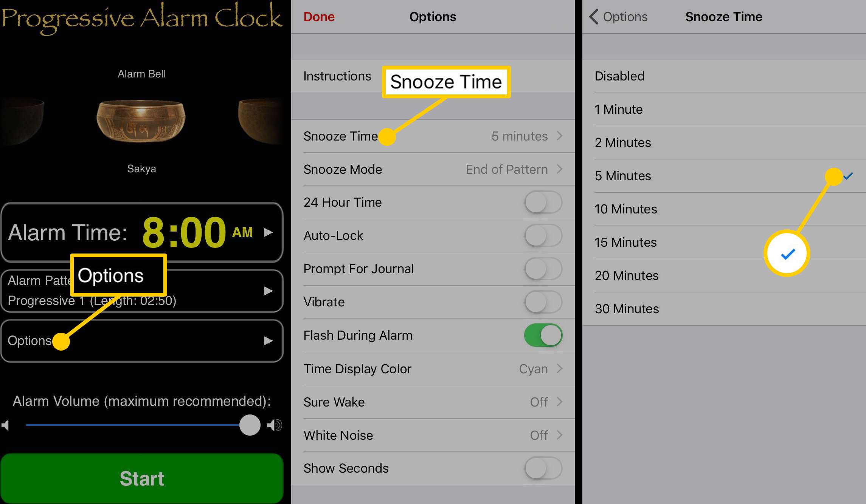The image size is (866, 504).
Task: Tap the Start button green icon
Action: point(142,478)
